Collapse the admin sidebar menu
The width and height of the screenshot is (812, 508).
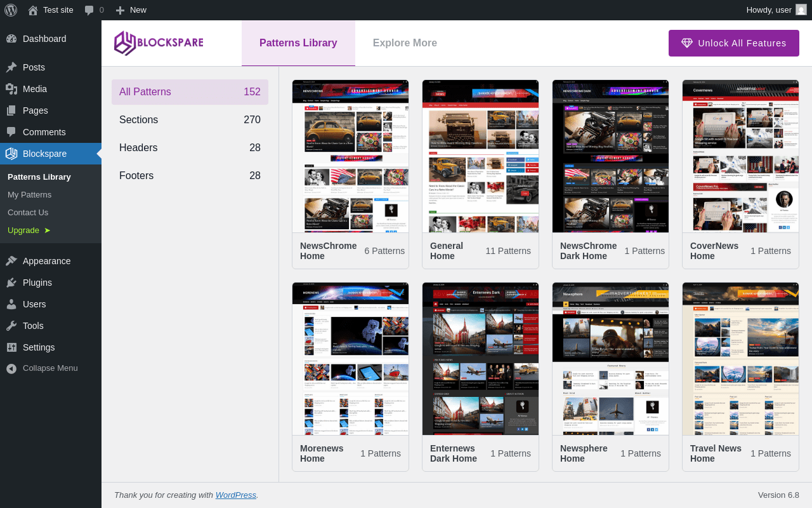click(49, 368)
